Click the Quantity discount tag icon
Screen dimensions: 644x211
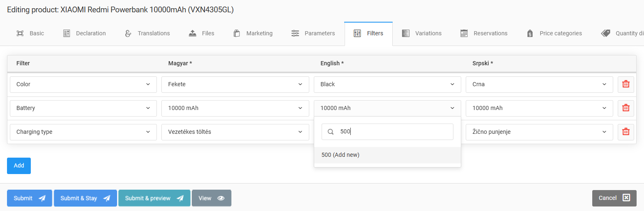pyautogui.click(x=605, y=33)
